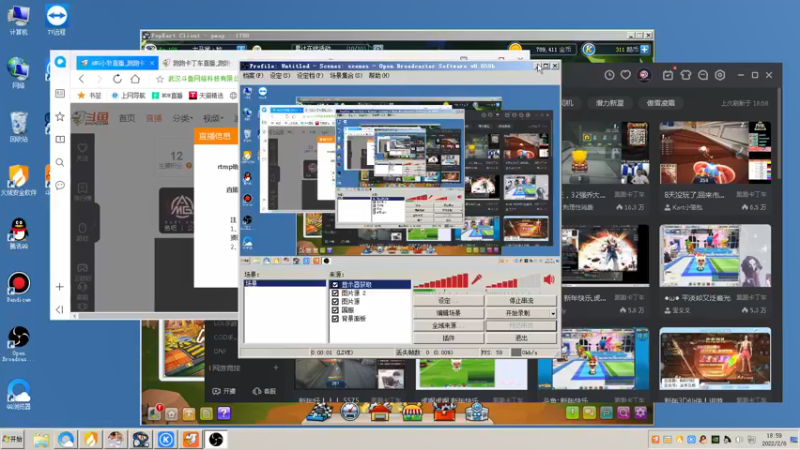800x450 pixels.
Task: Mute desktop speaker audio in OBS
Action: [549, 279]
